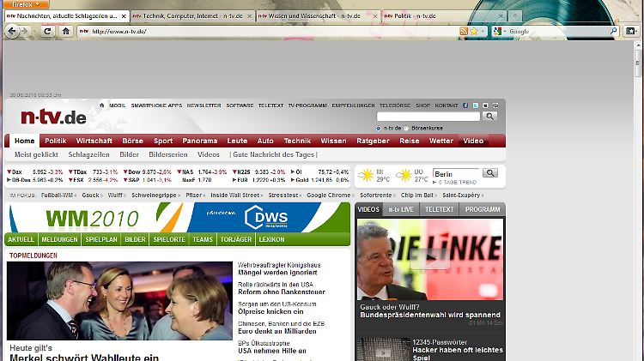The width and height of the screenshot is (644, 361).
Task: Click the RSS feed icon in address bar
Action: click(464, 31)
